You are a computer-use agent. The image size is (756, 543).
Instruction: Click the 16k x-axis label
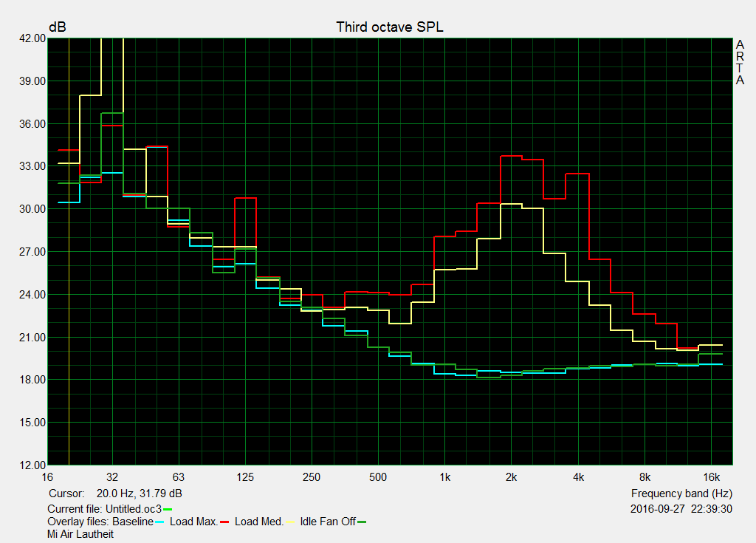pos(711,477)
